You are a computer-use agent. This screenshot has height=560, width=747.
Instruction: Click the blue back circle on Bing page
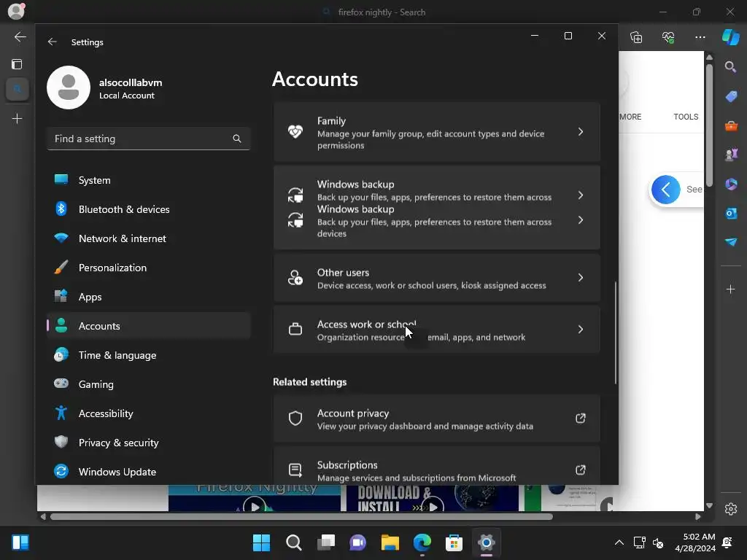coord(665,190)
